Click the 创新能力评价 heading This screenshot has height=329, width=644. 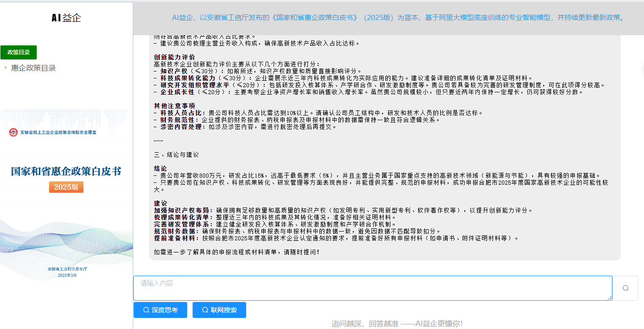[175, 57]
